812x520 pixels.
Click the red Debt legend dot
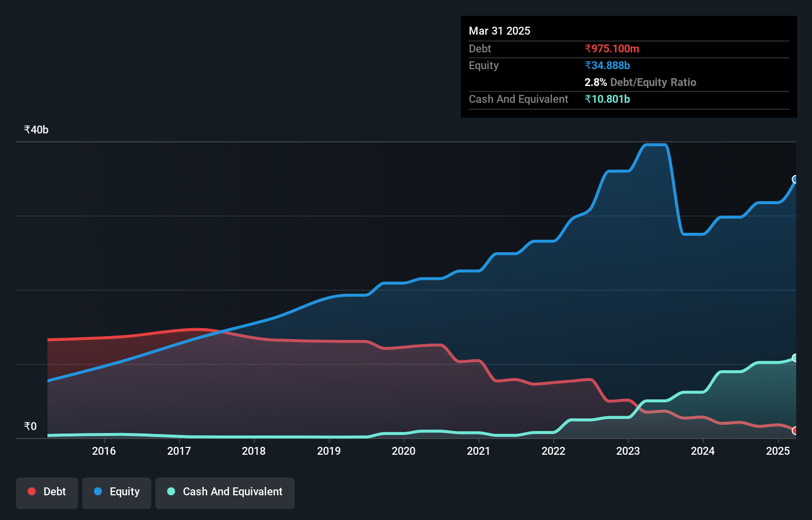click(x=32, y=491)
